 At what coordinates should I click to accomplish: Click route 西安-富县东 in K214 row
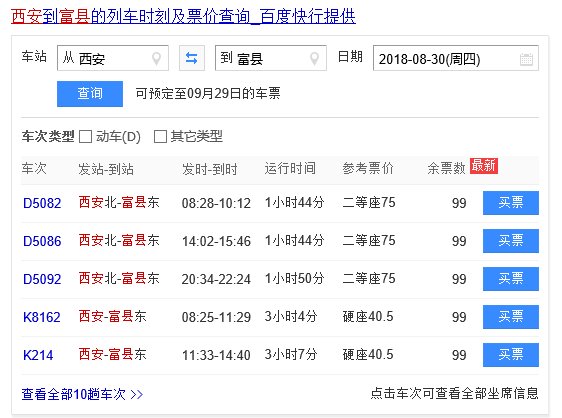[x=113, y=355]
